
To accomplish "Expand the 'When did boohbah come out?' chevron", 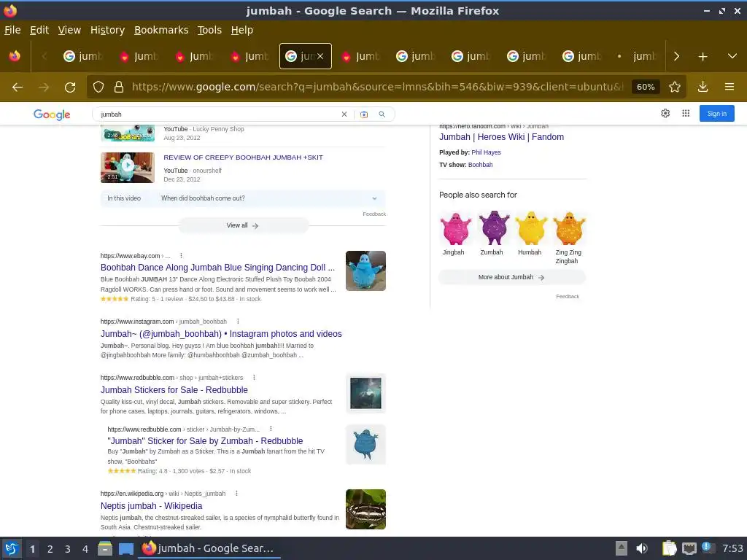I will pyautogui.click(x=374, y=198).
